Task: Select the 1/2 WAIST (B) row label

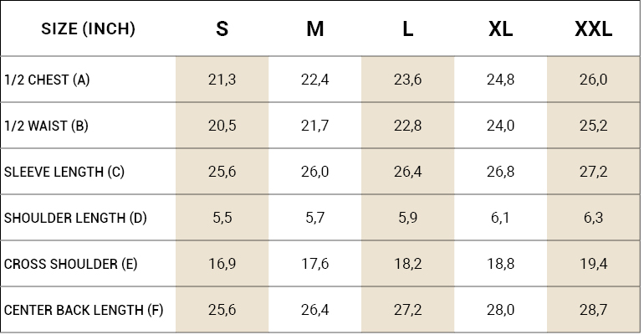Action: [x=46, y=126]
